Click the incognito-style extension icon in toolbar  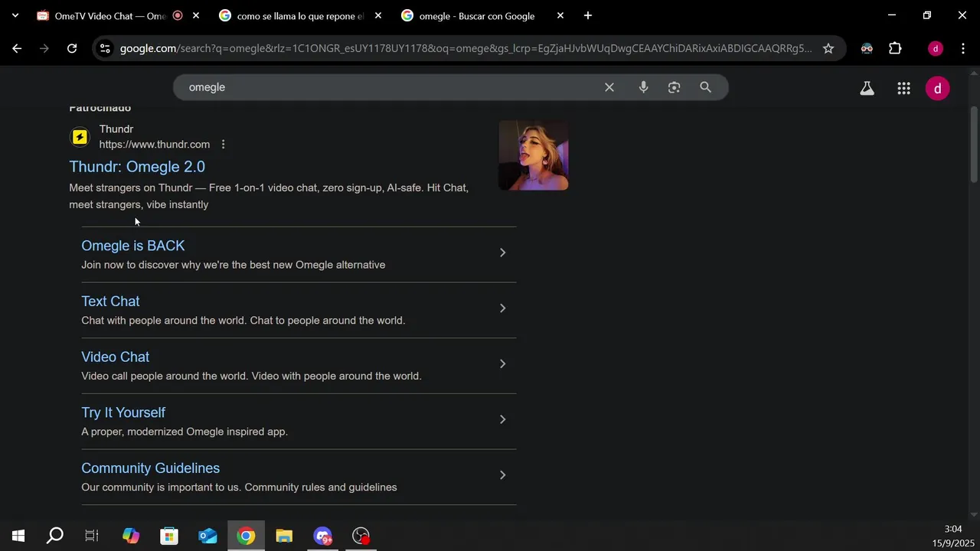pos(867,48)
